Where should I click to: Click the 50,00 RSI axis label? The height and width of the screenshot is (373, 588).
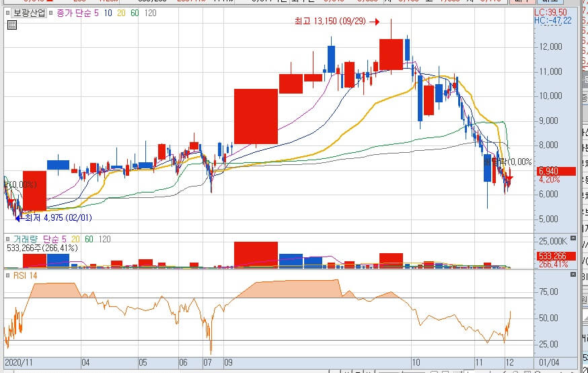[x=548, y=318]
